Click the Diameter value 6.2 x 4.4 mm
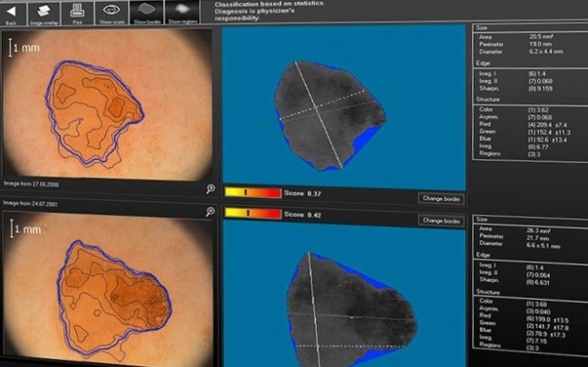 pyautogui.click(x=546, y=52)
